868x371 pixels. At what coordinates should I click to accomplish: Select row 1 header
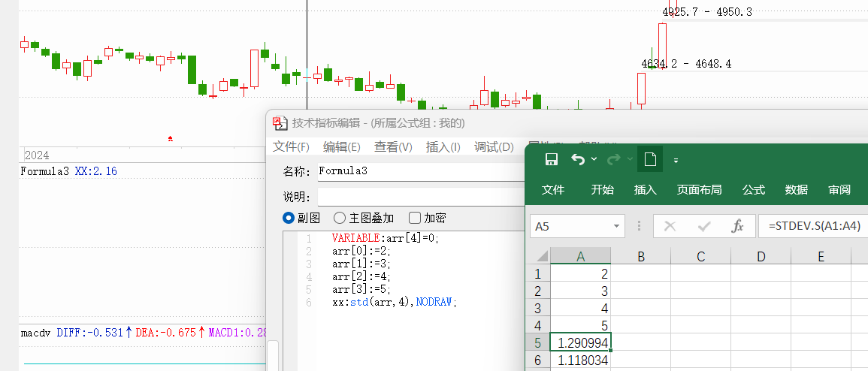[537, 273]
